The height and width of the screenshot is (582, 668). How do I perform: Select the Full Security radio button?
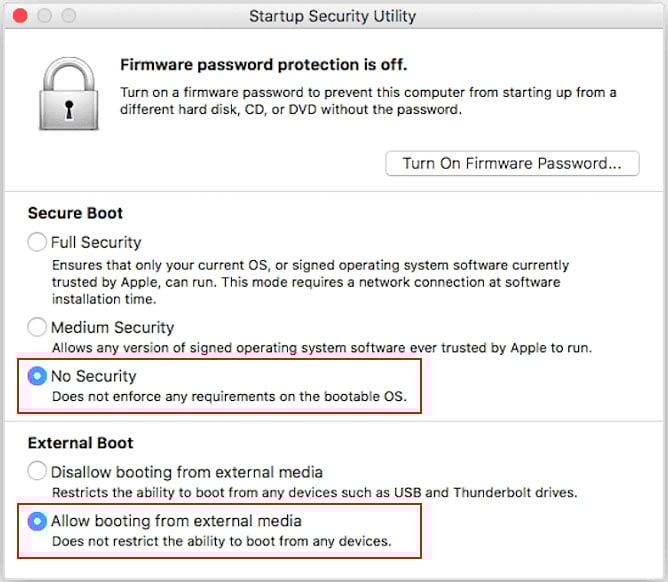click(x=37, y=242)
